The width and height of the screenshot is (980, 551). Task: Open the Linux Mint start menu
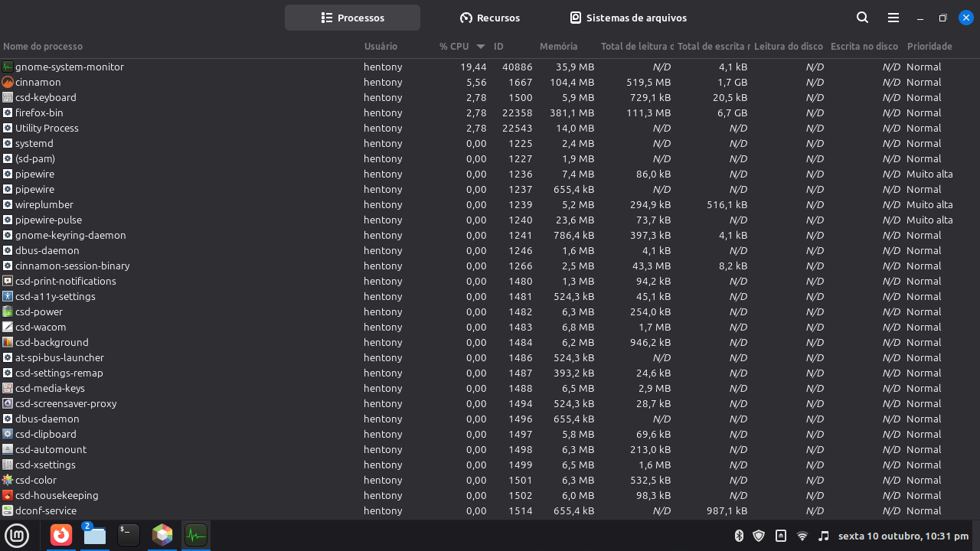(x=17, y=536)
